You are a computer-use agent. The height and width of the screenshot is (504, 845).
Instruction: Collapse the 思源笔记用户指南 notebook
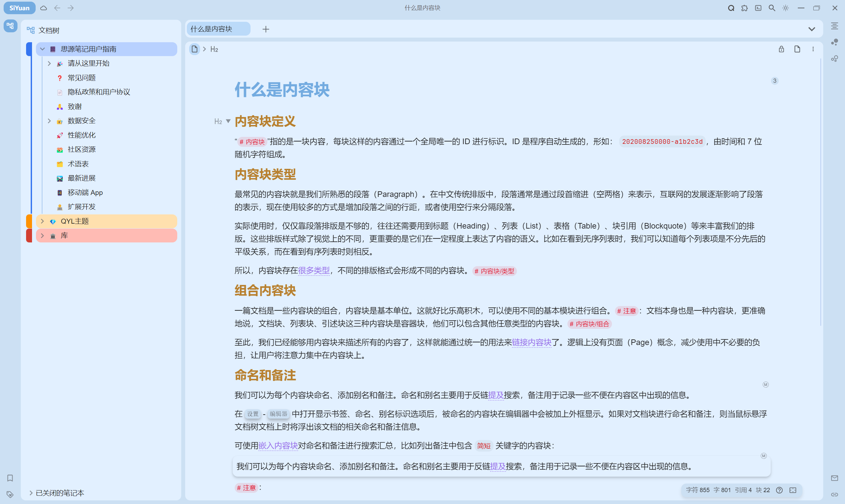(x=43, y=49)
